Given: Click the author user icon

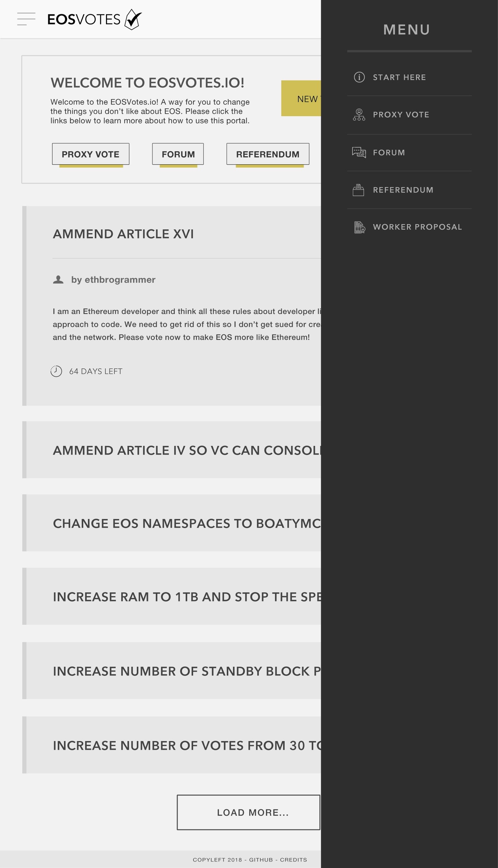Looking at the screenshot, I should pyautogui.click(x=58, y=280).
